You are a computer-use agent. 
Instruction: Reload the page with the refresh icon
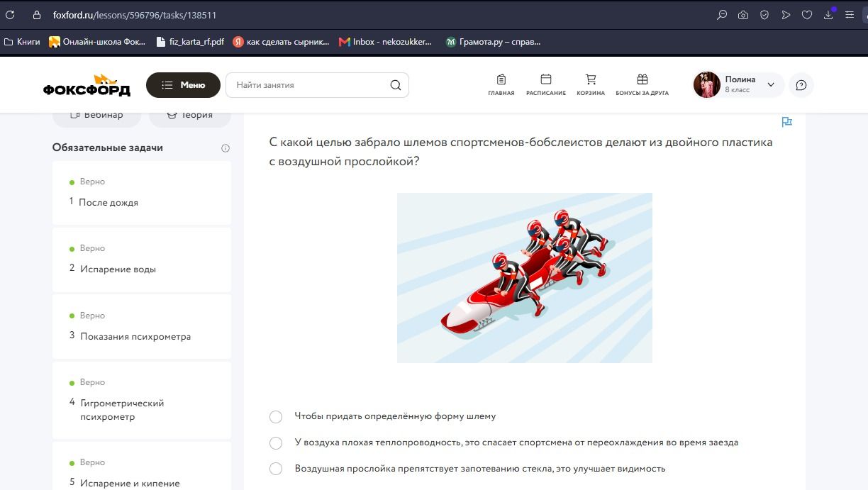(10, 15)
